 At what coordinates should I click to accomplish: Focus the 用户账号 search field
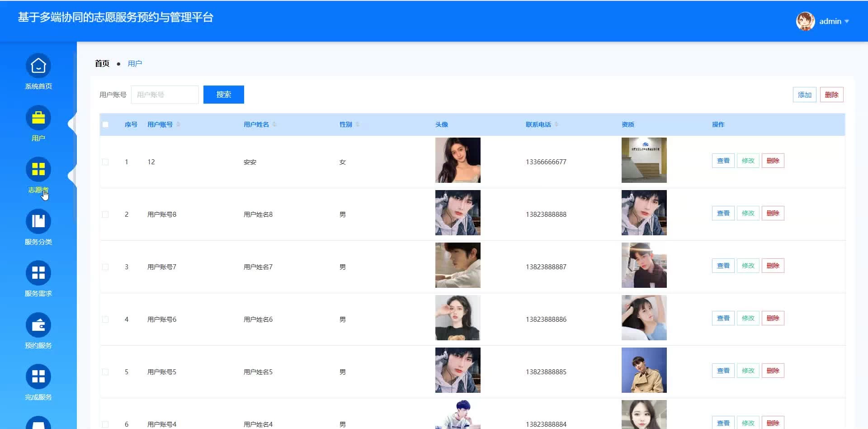click(x=165, y=95)
